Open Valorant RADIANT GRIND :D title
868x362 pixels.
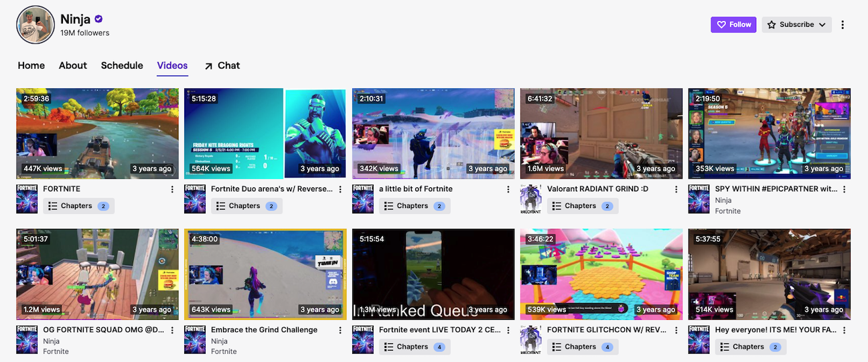[597, 189]
